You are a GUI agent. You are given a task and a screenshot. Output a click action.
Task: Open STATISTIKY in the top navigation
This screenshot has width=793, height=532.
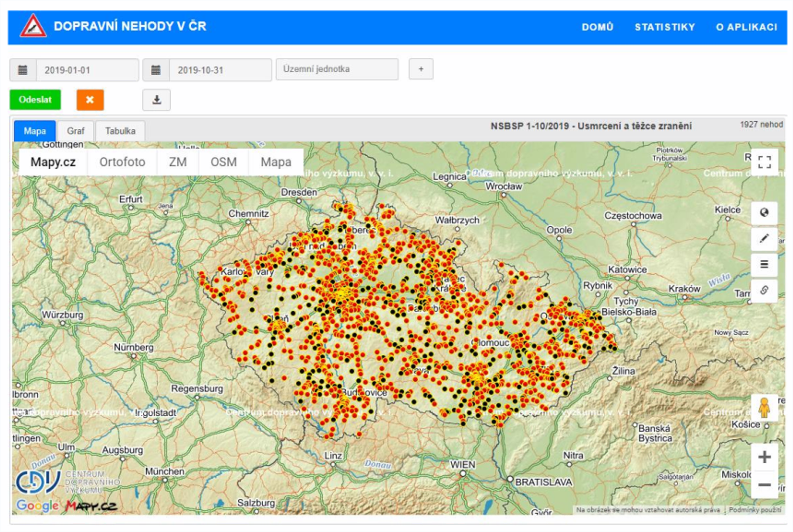pos(664,27)
